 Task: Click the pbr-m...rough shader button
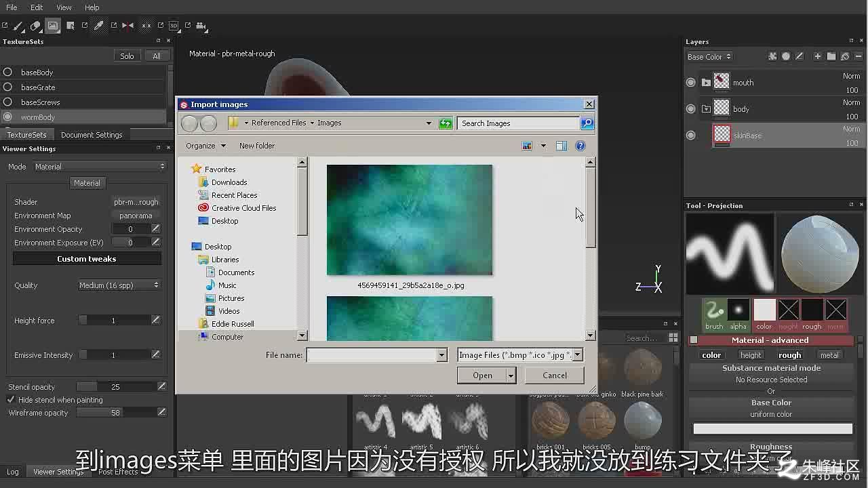click(x=136, y=202)
